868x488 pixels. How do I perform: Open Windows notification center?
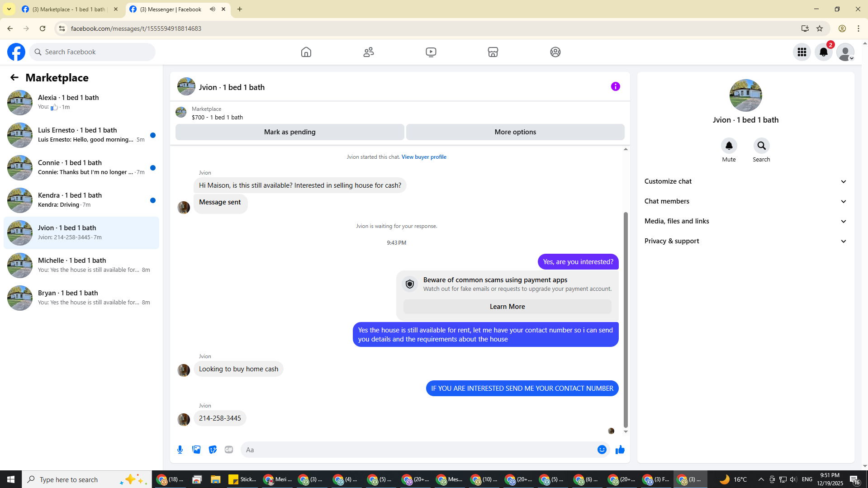(x=854, y=479)
